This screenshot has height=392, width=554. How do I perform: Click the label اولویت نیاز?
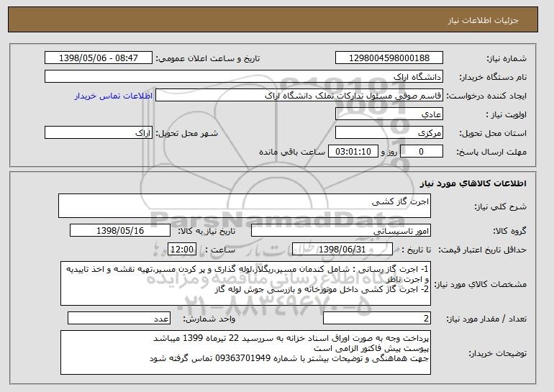tap(507, 114)
